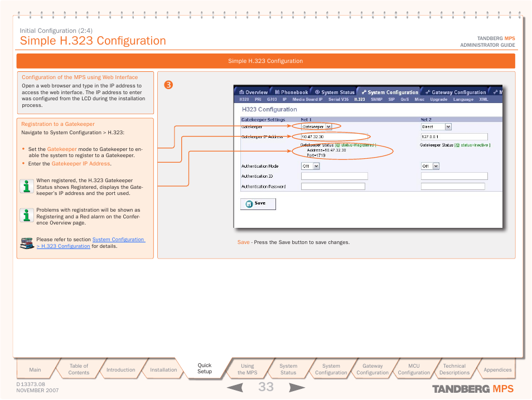Click Net 2 Gatekeeper IP Address field
This screenshot has height=400, width=532.
pos(454,136)
